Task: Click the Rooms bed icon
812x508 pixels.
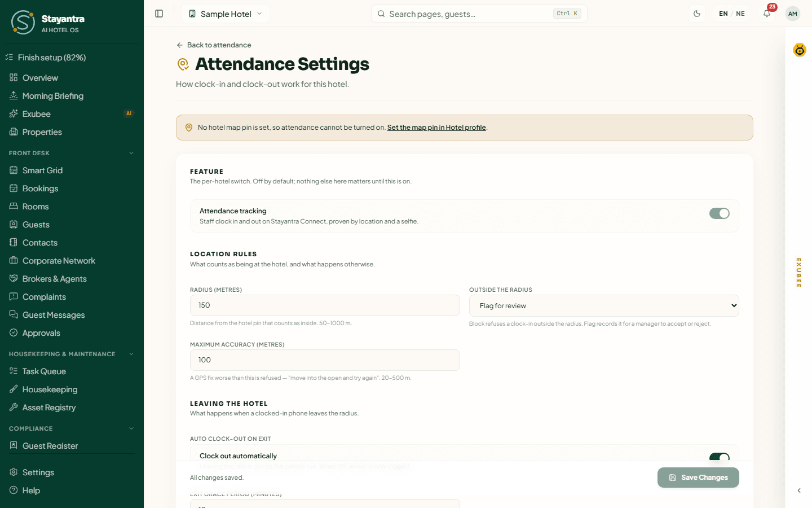Action: coord(14,206)
